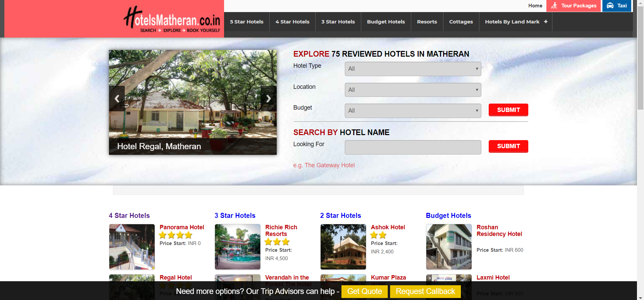Click the page vertical scrollbar thumb
This screenshot has width=644, height=300.
[x=640, y=59]
